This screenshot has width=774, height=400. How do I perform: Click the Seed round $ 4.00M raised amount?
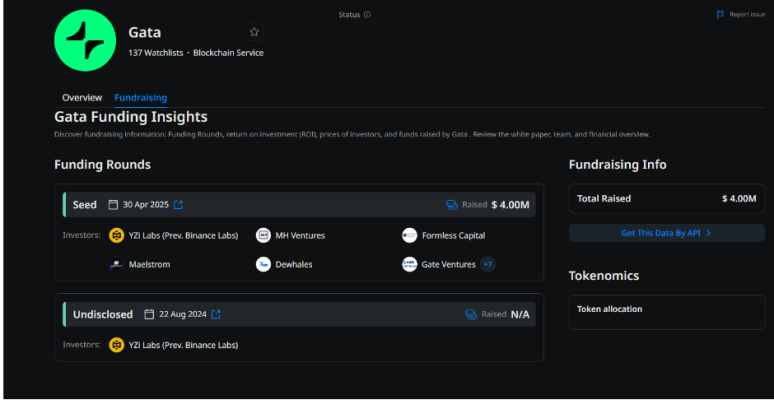[x=510, y=204]
